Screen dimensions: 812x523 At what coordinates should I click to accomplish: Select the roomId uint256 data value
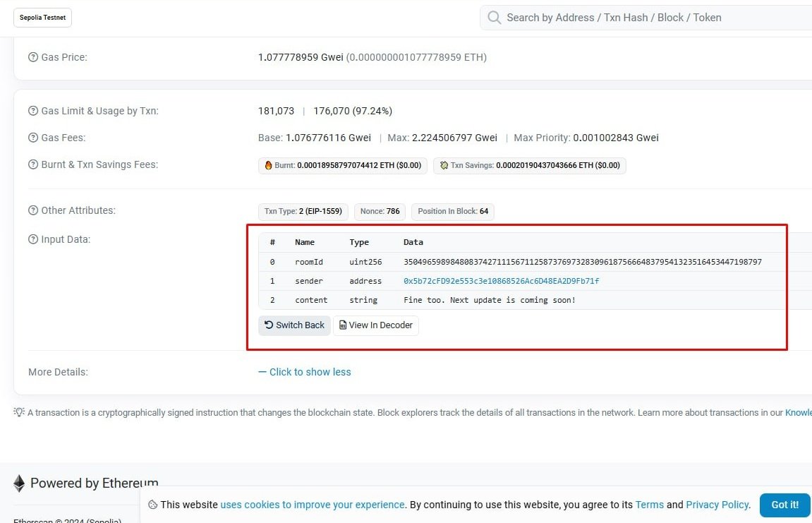coord(583,263)
